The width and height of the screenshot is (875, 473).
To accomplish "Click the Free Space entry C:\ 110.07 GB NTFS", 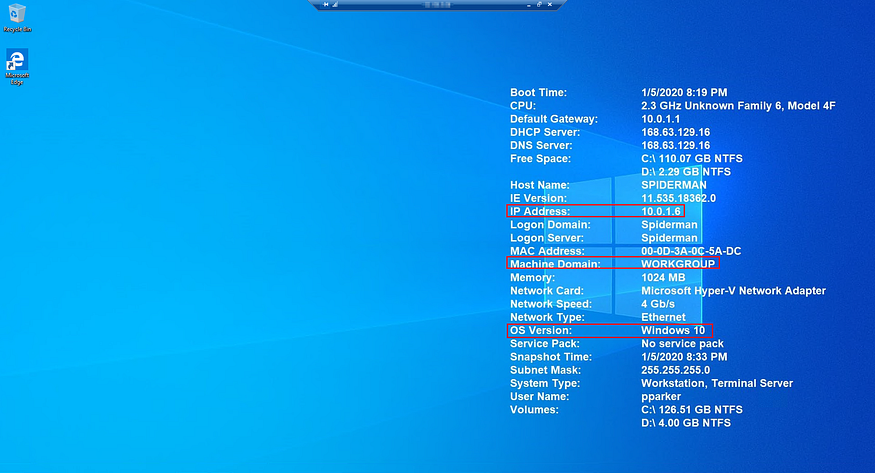I will (692, 158).
